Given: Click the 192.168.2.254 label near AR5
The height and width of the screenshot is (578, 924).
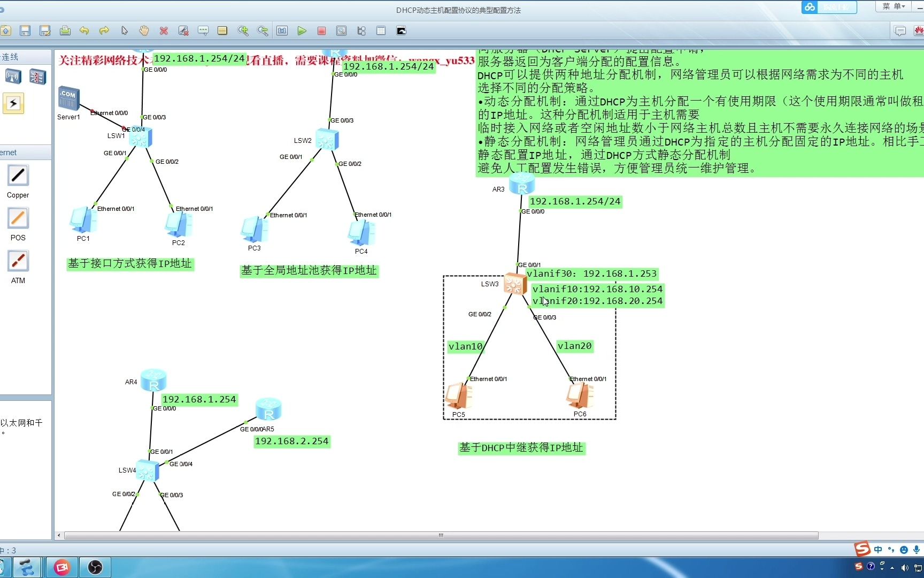Looking at the screenshot, I should (292, 442).
